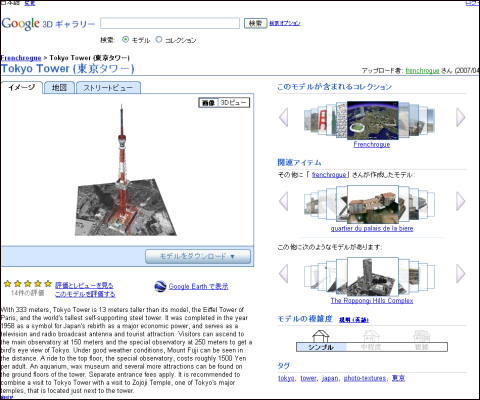Click the Frenchrogue collection center thumbnail

[373, 120]
